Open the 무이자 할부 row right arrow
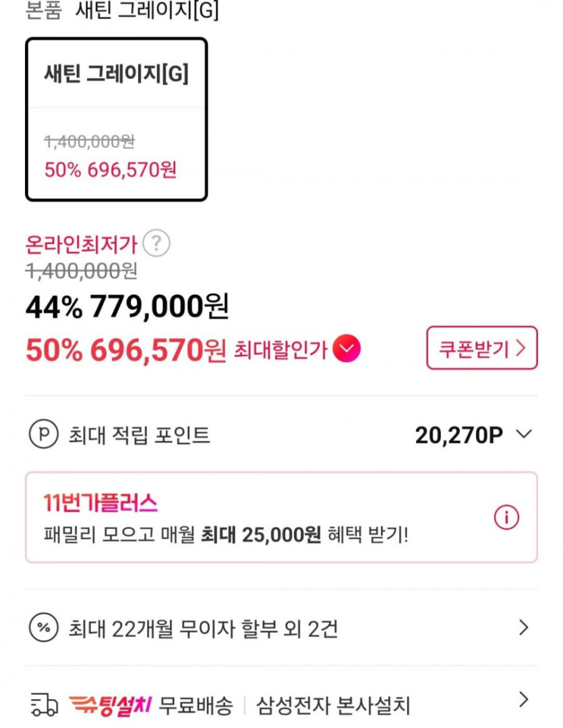This screenshot has height=728, width=563. pyautogui.click(x=523, y=628)
